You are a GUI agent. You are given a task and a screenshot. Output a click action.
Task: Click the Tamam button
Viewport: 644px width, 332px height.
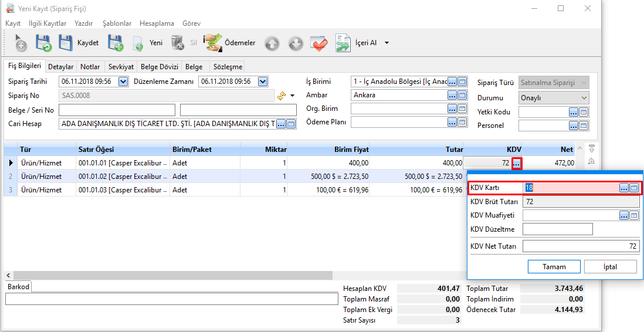554,267
